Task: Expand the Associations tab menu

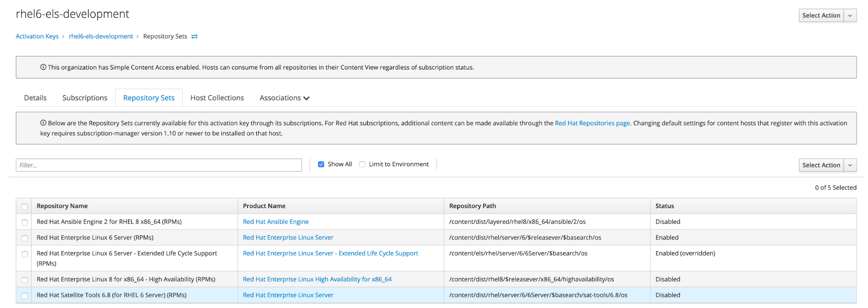Action: coord(284,98)
